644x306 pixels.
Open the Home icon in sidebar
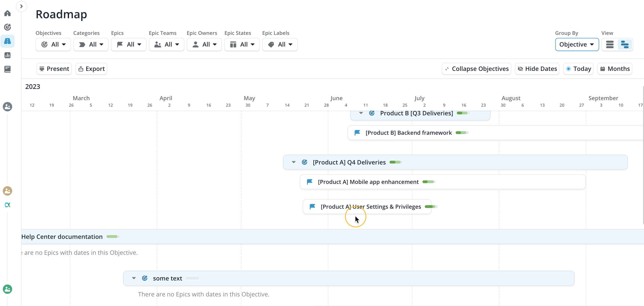point(7,13)
